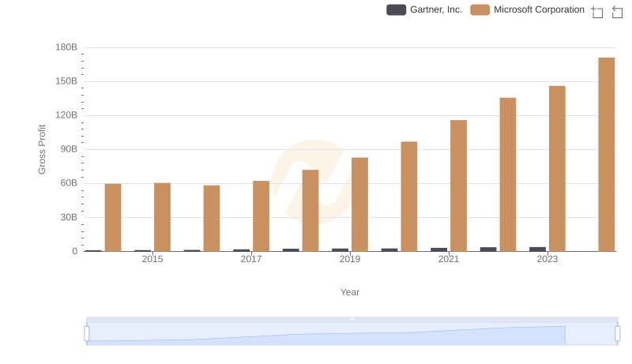Select the 2019 Microsoft bar
The height and width of the screenshot is (364, 632).
click(x=360, y=205)
